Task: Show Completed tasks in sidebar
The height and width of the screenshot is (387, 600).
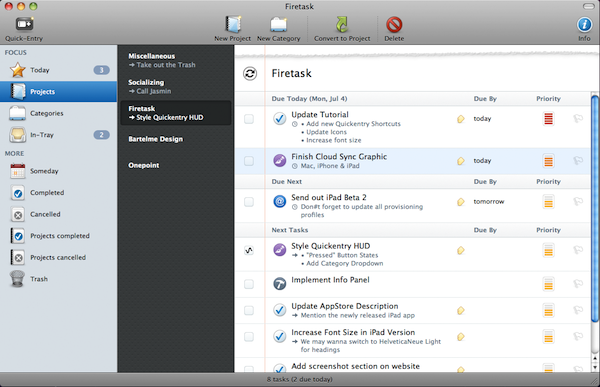Action: 58,193
